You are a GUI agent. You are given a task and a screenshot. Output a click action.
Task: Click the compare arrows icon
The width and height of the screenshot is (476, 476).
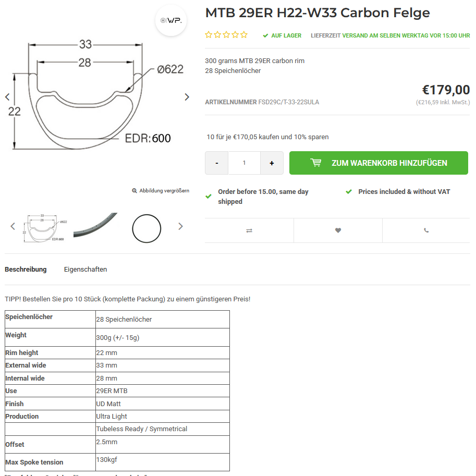click(249, 230)
